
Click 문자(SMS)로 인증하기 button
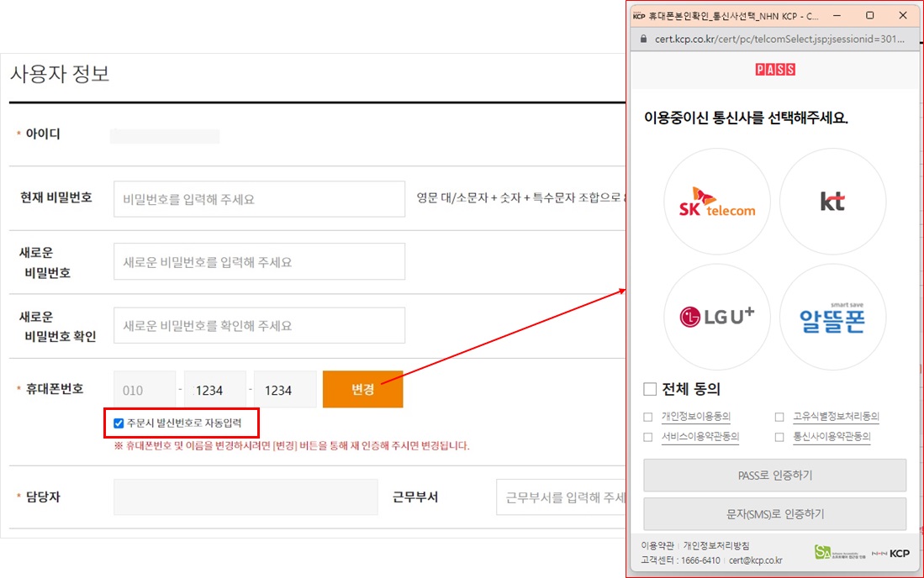click(x=775, y=514)
